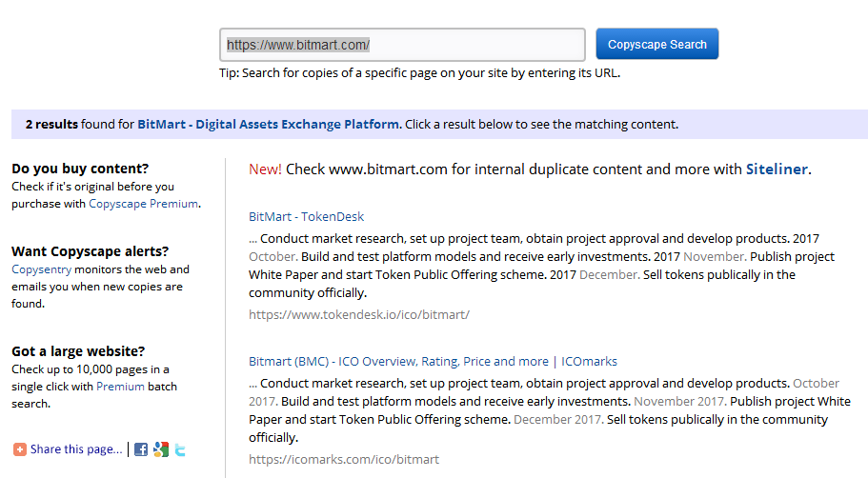Click the Copyscape Search button
868x478 pixels.
(657, 44)
